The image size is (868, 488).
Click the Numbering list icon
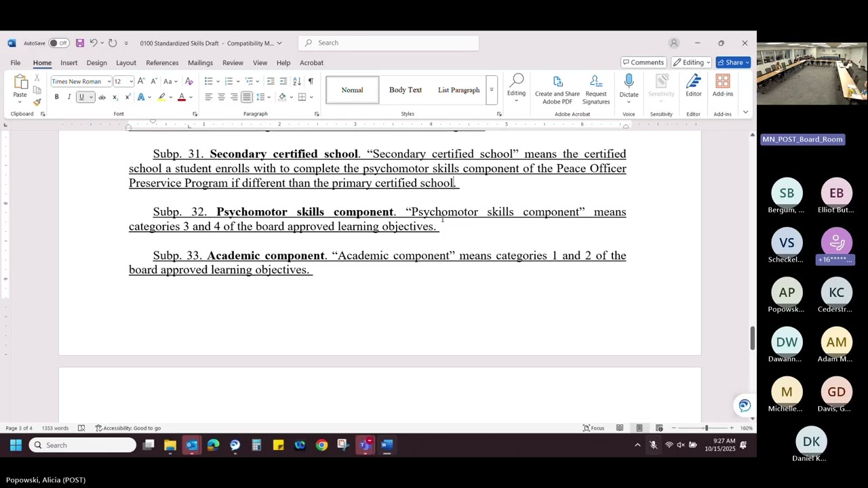pyautogui.click(x=229, y=81)
